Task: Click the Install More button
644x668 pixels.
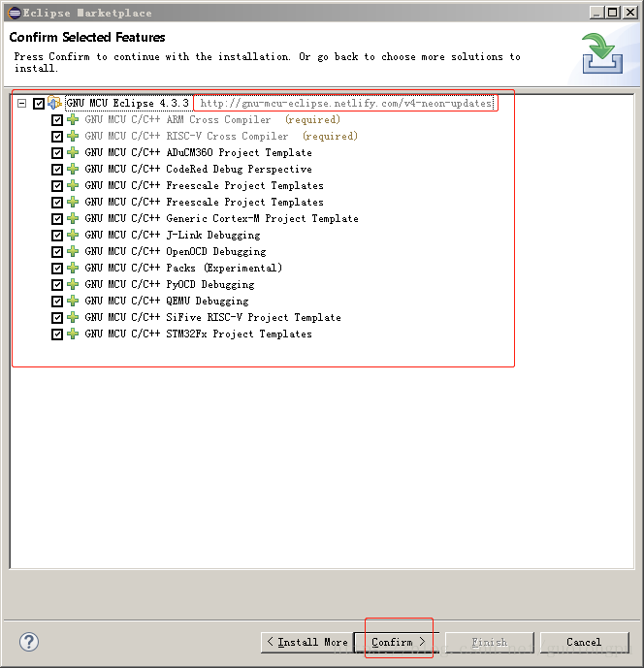Action: coord(307,642)
